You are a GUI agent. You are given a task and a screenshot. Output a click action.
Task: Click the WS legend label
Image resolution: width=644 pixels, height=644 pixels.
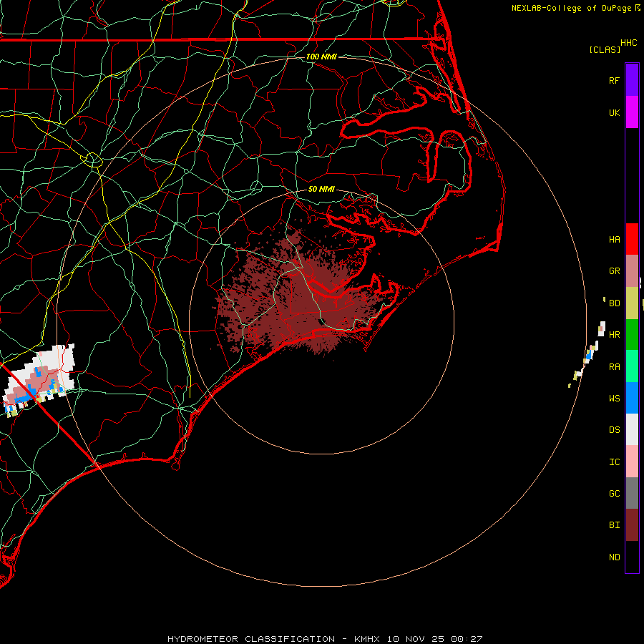coord(615,399)
